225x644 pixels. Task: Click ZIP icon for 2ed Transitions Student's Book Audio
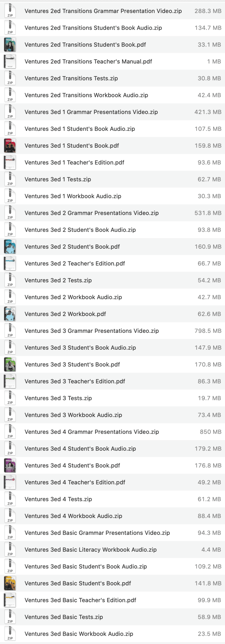click(x=10, y=28)
